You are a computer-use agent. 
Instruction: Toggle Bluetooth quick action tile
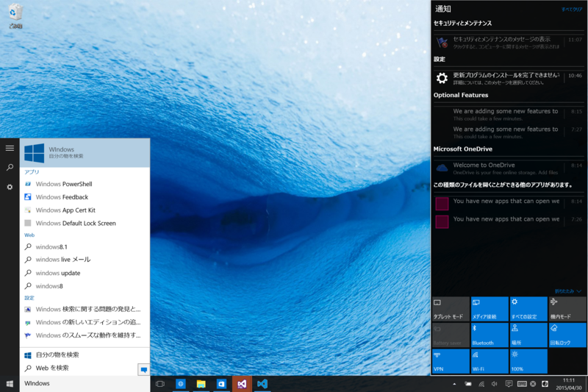tap(490, 335)
